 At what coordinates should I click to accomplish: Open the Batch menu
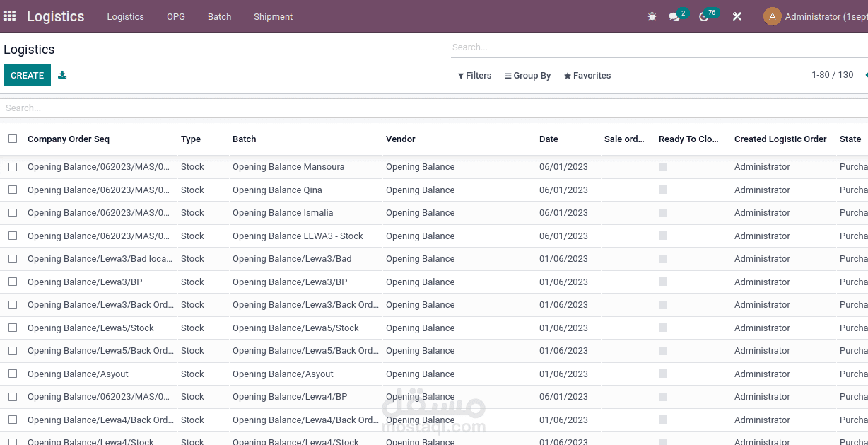point(219,16)
